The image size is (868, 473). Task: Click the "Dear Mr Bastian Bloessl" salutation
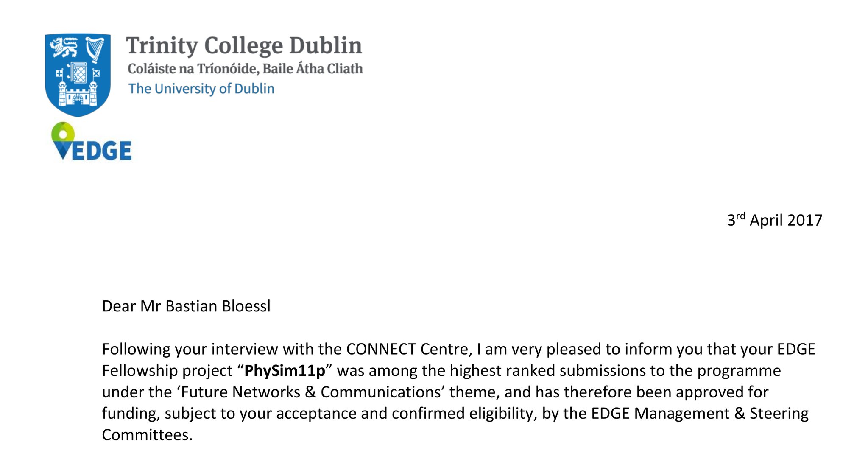pos(186,306)
